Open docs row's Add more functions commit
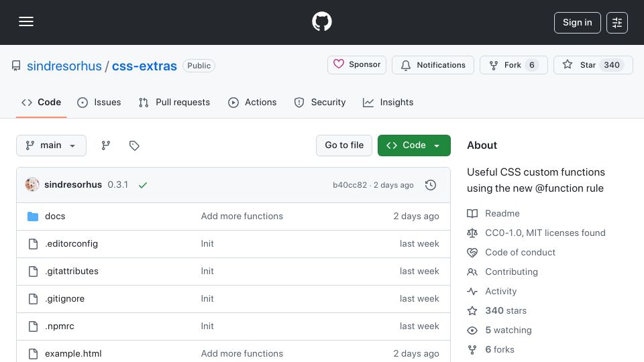 (242, 217)
